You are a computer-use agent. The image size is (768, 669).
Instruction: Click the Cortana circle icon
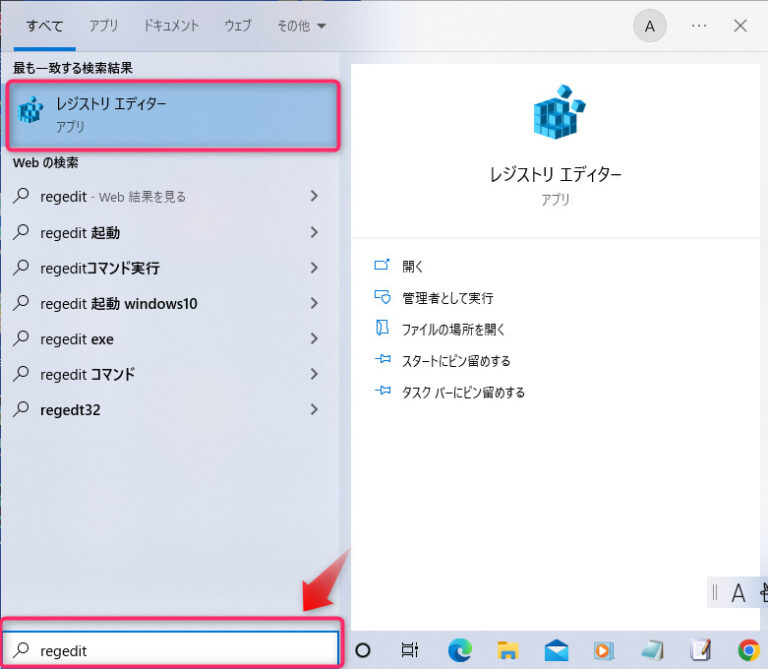(x=363, y=649)
